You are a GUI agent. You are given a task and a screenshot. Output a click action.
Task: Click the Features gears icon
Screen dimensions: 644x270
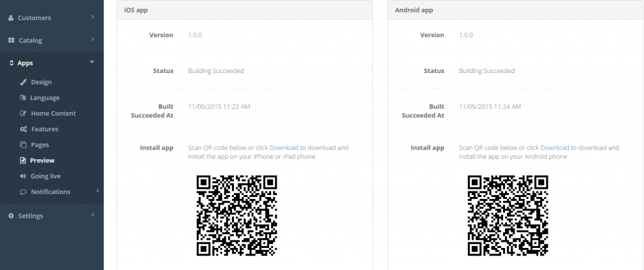[x=23, y=129]
